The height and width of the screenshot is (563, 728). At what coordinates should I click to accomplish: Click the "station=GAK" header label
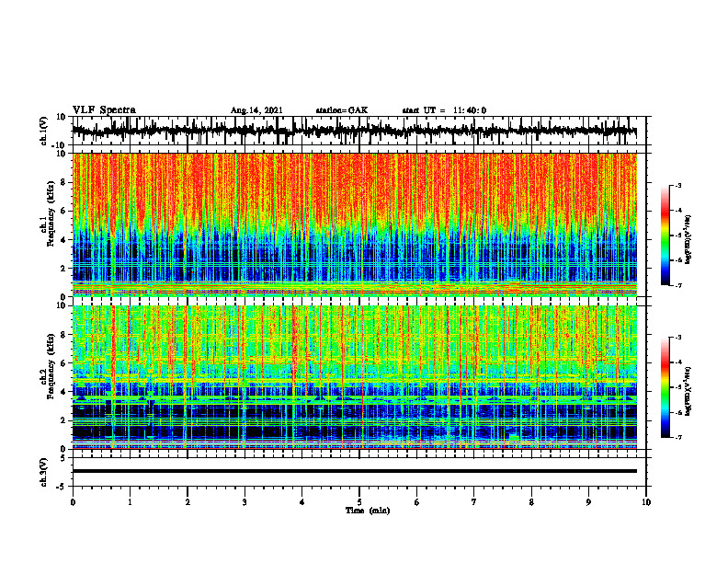(342, 110)
